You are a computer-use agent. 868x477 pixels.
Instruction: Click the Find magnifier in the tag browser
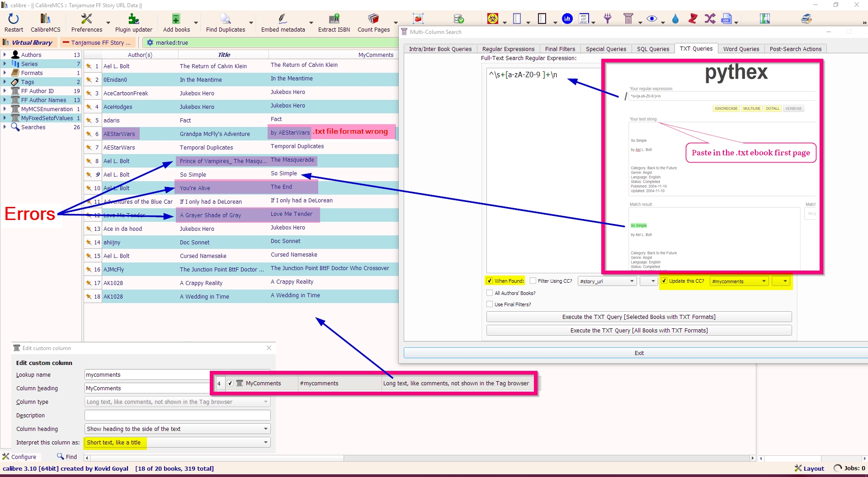(x=60, y=457)
